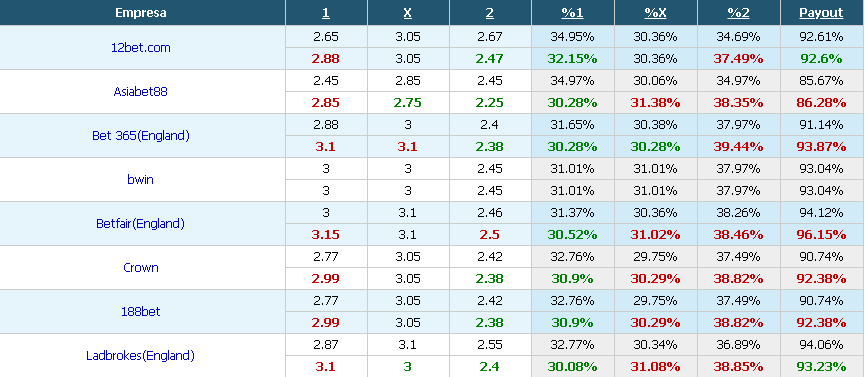
Task: Open the Asiabet88 bookmaker link
Action: click(141, 92)
